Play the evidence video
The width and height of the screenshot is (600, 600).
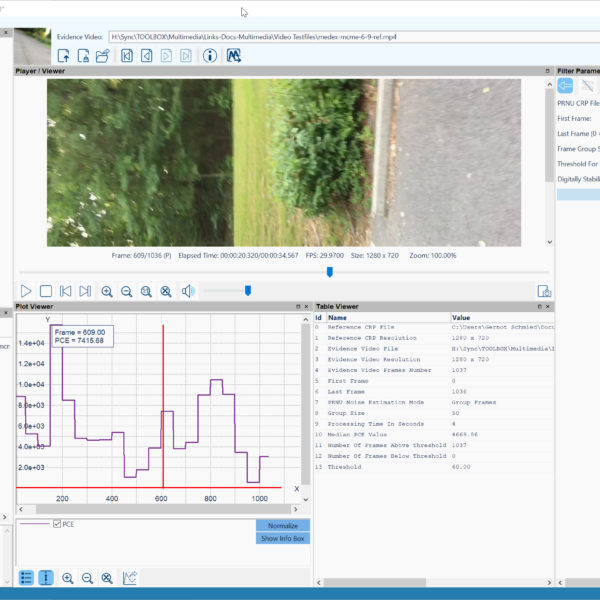26,291
